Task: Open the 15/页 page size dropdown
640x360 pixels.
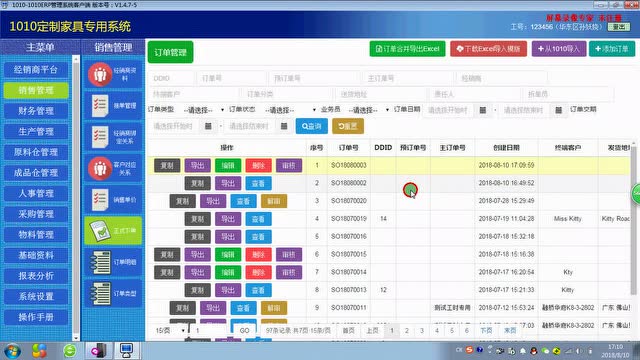Action: (x=169, y=331)
